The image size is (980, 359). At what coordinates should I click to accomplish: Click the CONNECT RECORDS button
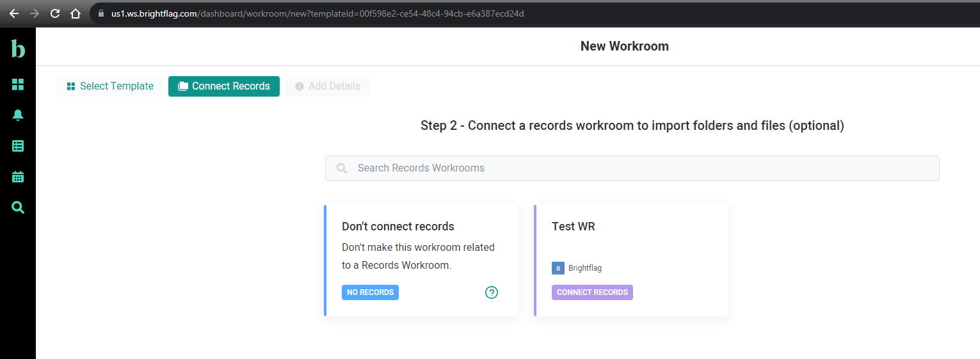592,292
